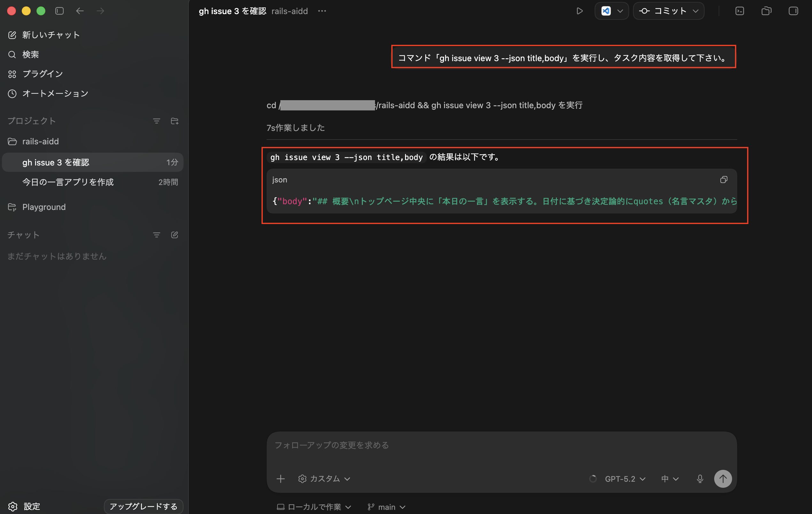Click the copy icon on the json code block

tap(723, 180)
